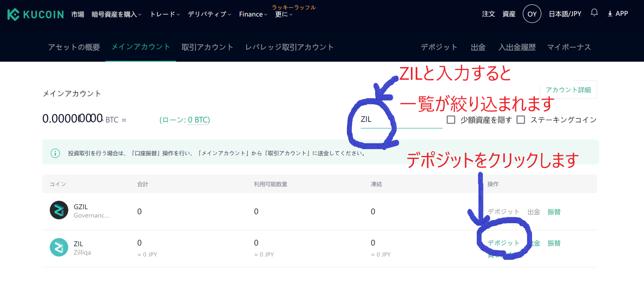Open 出金 in the sub navigation
Screen dimensions: 644x291
click(478, 47)
